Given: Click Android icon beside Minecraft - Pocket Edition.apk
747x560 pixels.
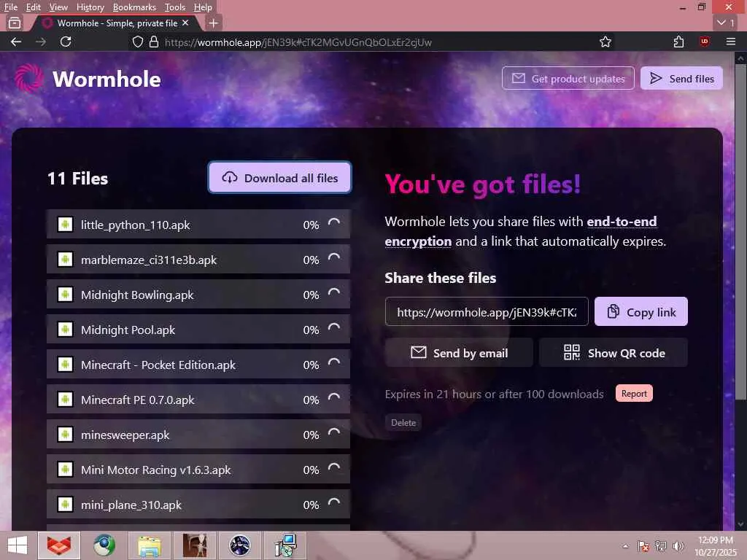Looking at the screenshot, I should pyautogui.click(x=65, y=365).
